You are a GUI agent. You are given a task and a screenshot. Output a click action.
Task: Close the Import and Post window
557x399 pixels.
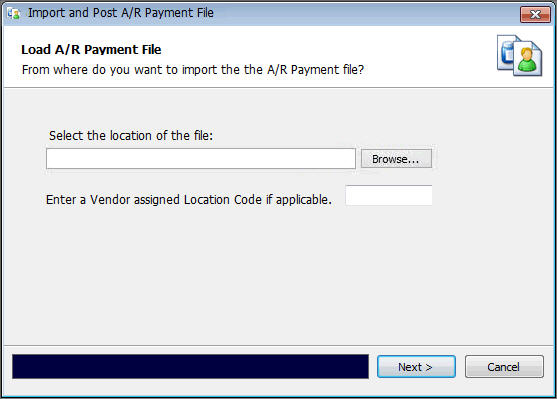535,14
